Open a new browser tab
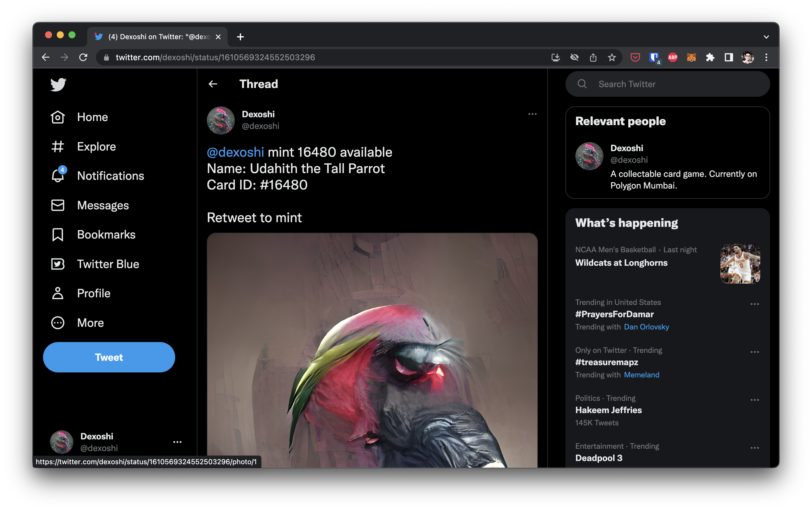 (240, 37)
